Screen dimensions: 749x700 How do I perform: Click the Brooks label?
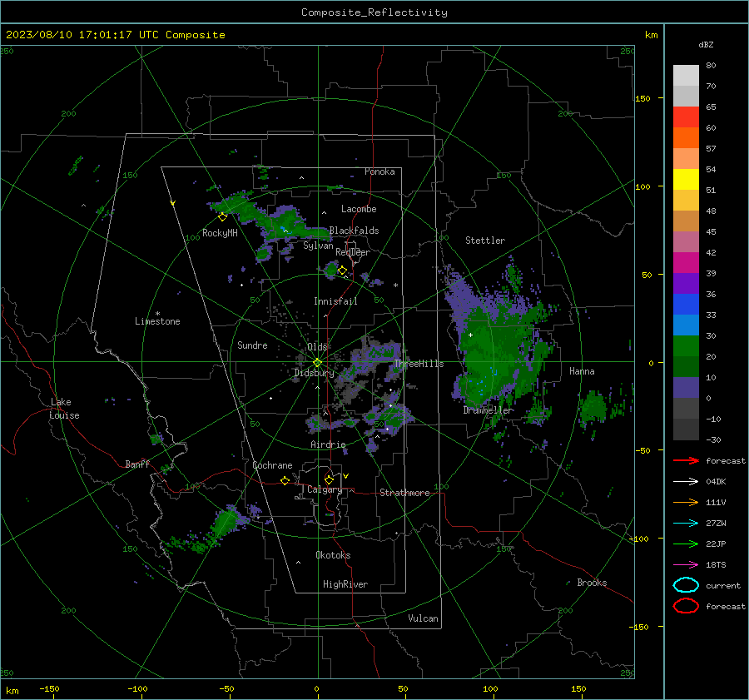(x=592, y=583)
